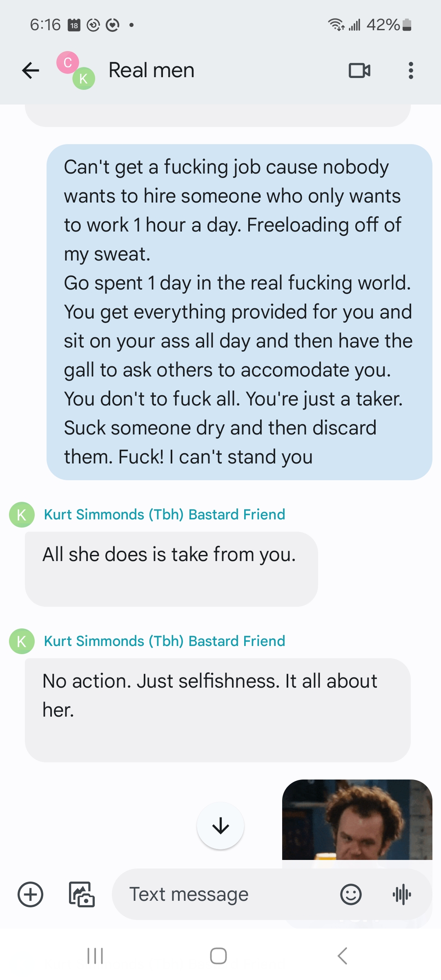
Task: Tap the back arrow in the header
Action: pyautogui.click(x=31, y=71)
